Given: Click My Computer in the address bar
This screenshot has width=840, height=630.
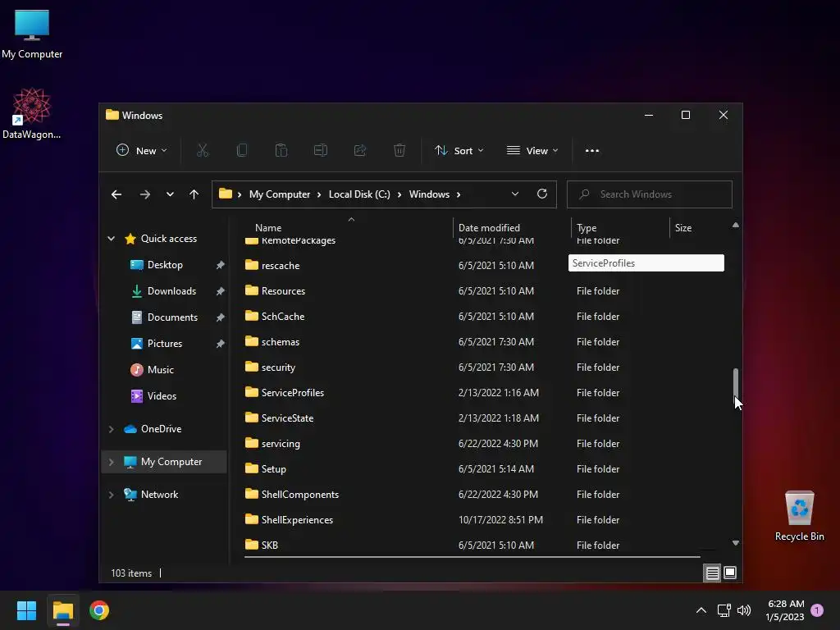Looking at the screenshot, I should point(280,194).
